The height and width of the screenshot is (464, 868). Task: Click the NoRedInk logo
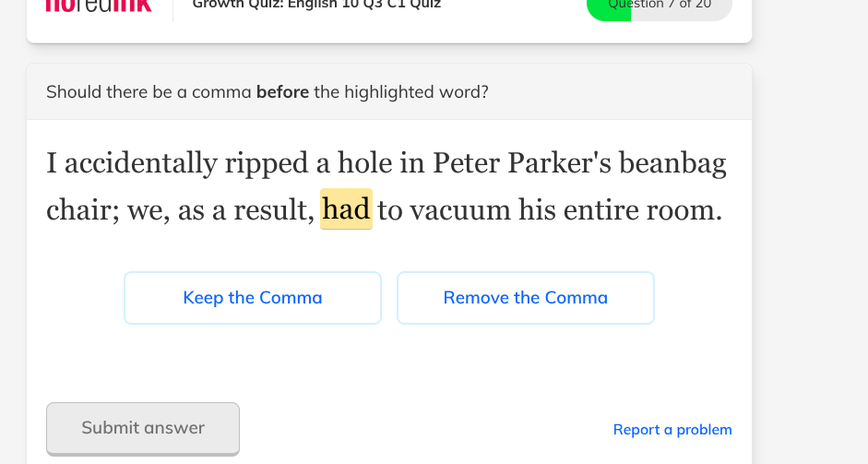pos(99,6)
